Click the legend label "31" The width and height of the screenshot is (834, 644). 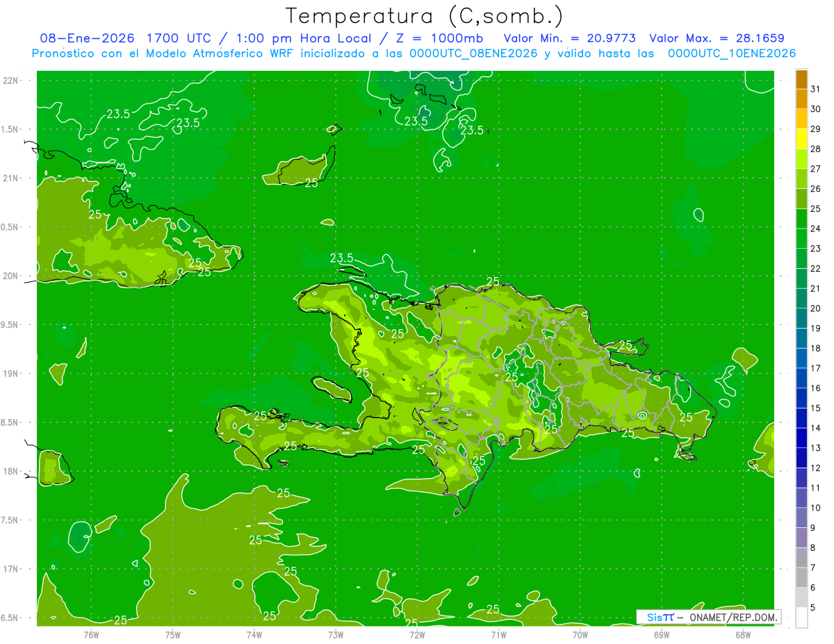click(816, 89)
